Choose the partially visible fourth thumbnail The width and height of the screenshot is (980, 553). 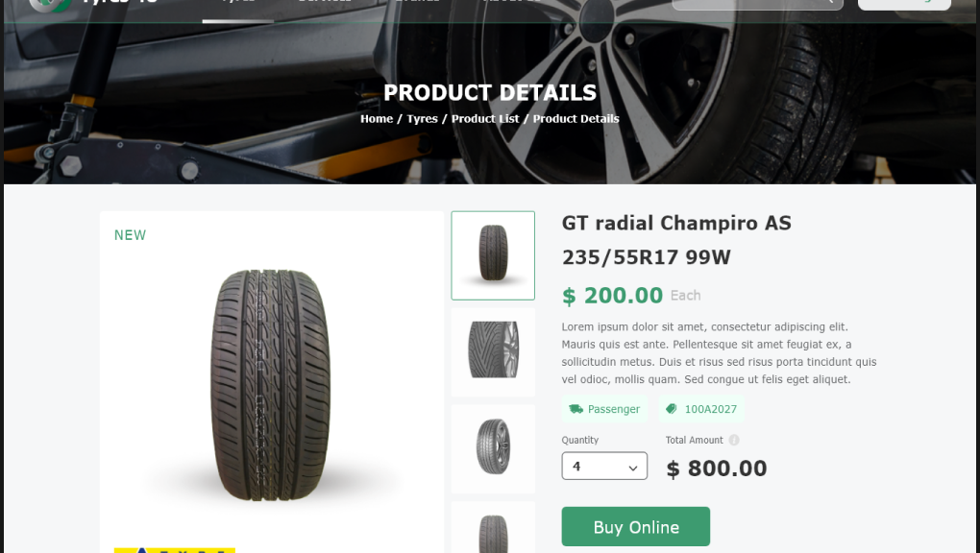point(493,527)
